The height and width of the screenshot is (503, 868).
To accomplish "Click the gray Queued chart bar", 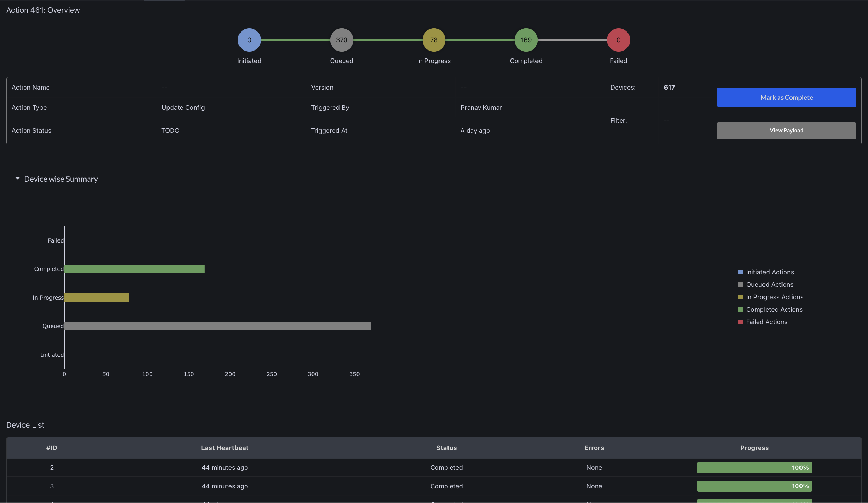I will tap(217, 326).
